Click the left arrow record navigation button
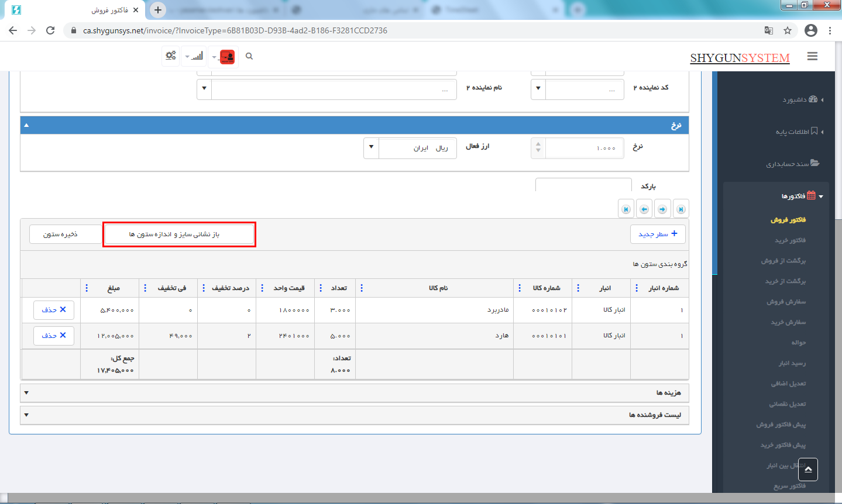The width and height of the screenshot is (842, 504). click(644, 209)
